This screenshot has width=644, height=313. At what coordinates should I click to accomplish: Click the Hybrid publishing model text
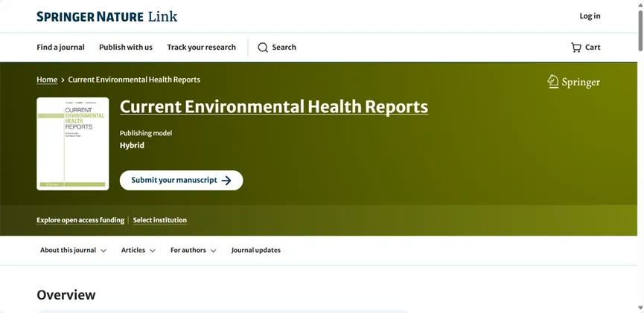132,145
